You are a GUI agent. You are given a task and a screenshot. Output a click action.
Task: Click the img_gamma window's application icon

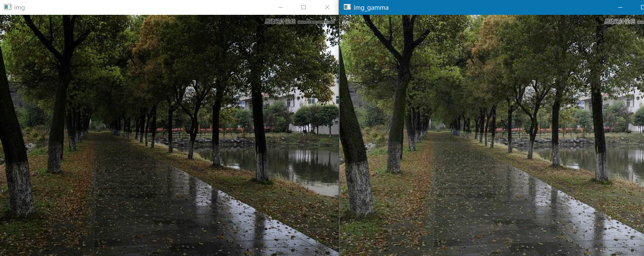tap(347, 7)
